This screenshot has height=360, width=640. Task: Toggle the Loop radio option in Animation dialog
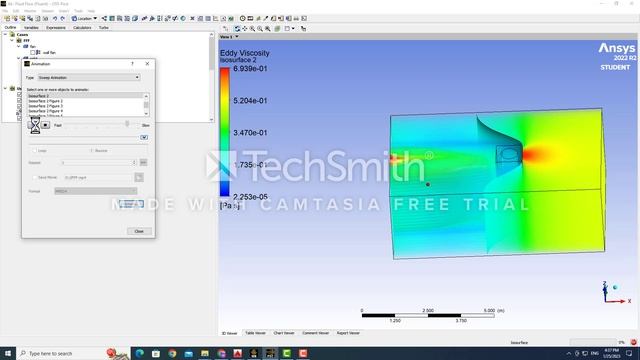point(35,151)
